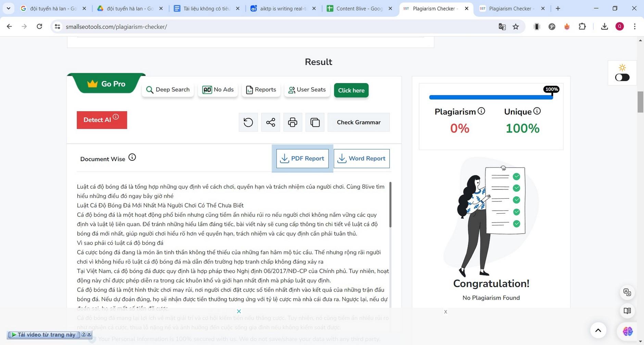Click the result text scrollbar

point(390,204)
